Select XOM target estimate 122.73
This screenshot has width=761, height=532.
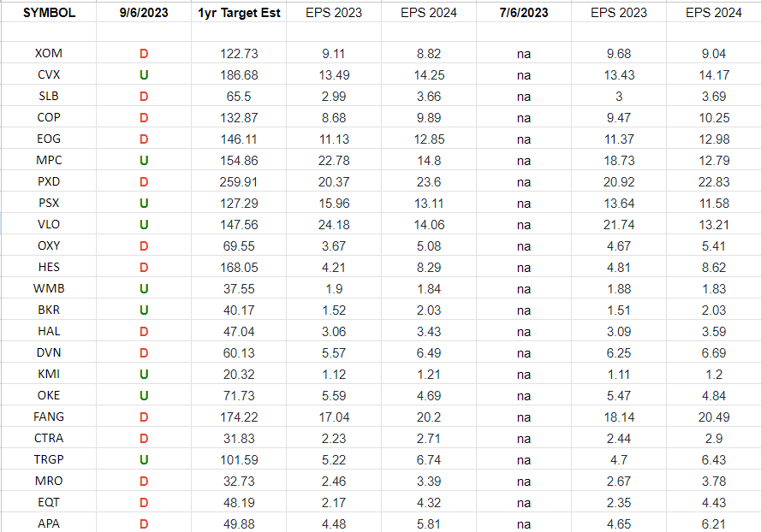pos(239,53)
